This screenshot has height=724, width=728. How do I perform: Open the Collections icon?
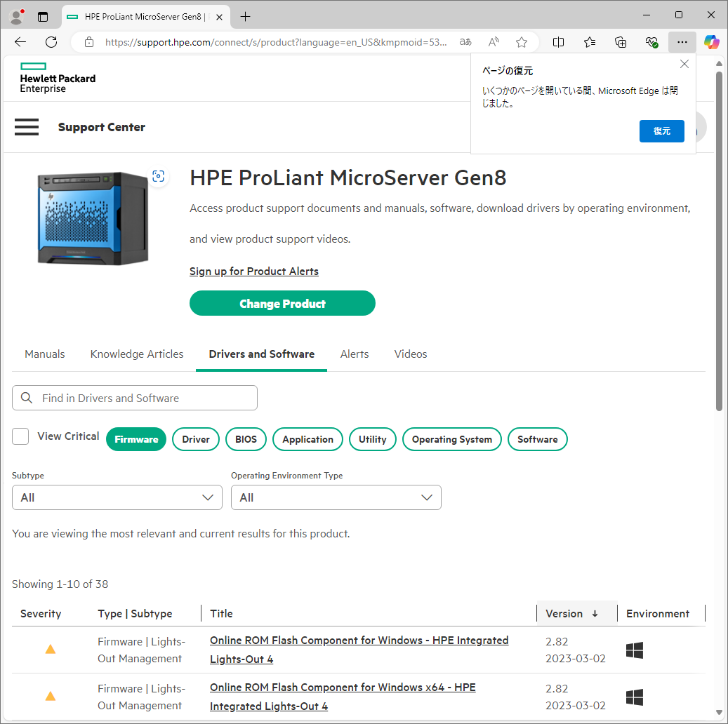click(x=621, y=42)
